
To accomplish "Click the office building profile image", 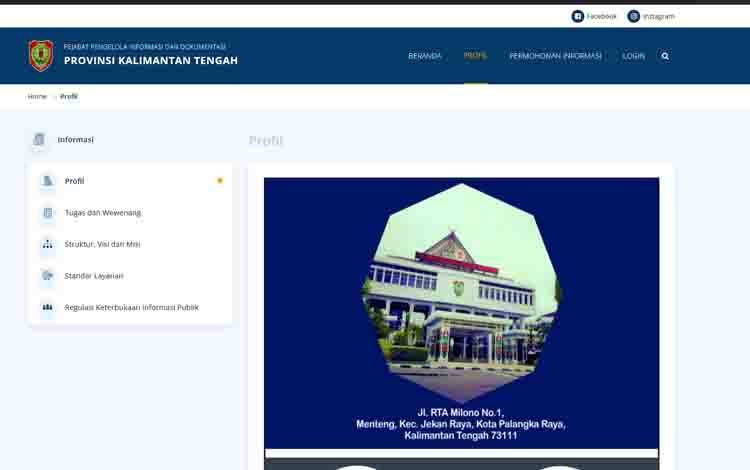I will tap(461, 293).
